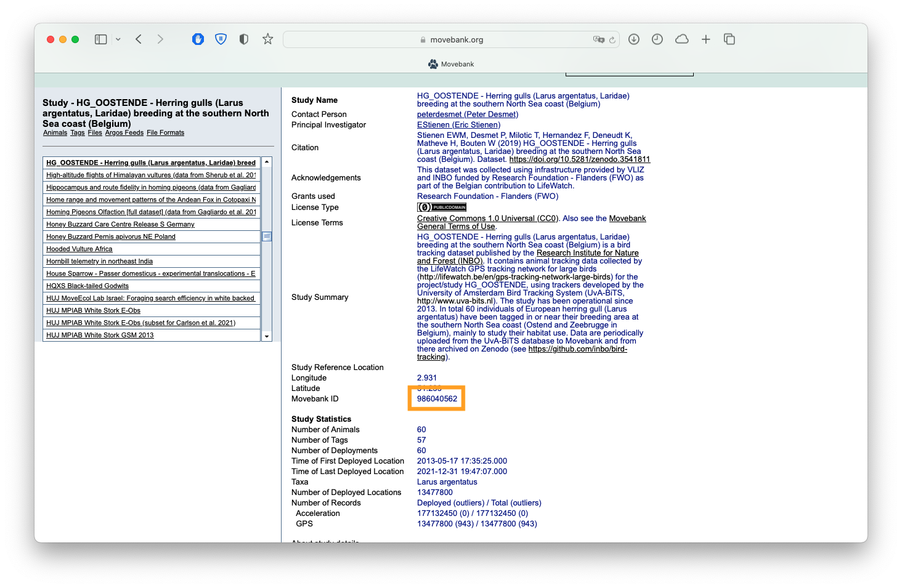Go back with the left arrow
Image resolution: width=902 pixels, height=588 pixels.
coord(139,39)
